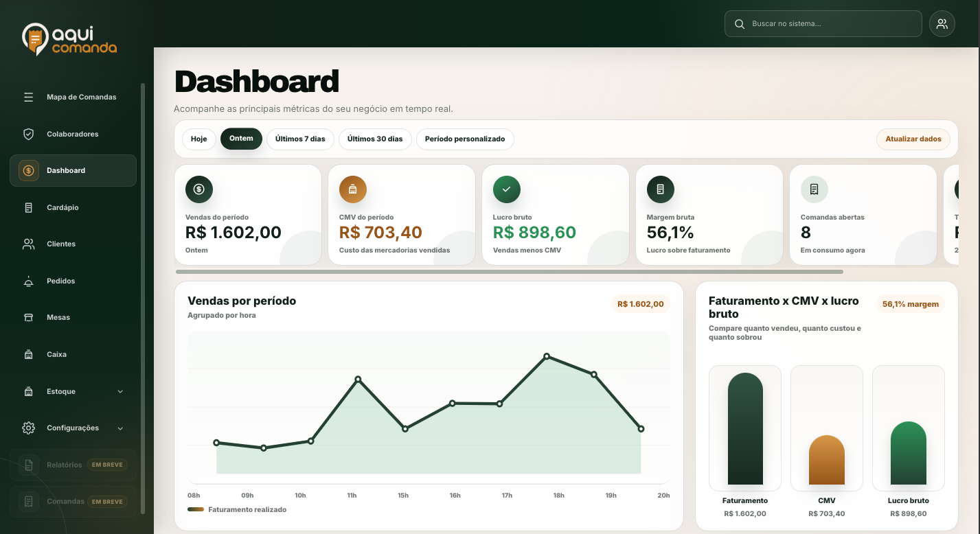Click the CMV orange bar
Screen dimensions: 980x534
(827, 460)
